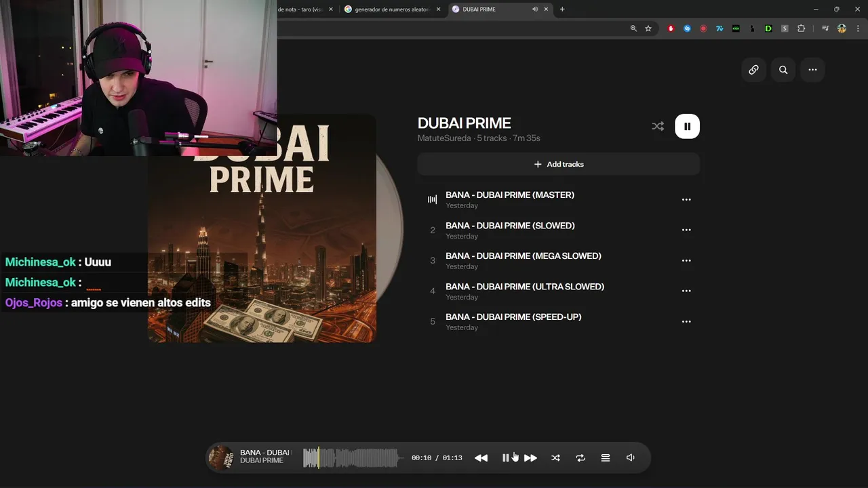Pause the playlist with the white round button
Viewport: 868px width, 488px height.
(687, 126)
